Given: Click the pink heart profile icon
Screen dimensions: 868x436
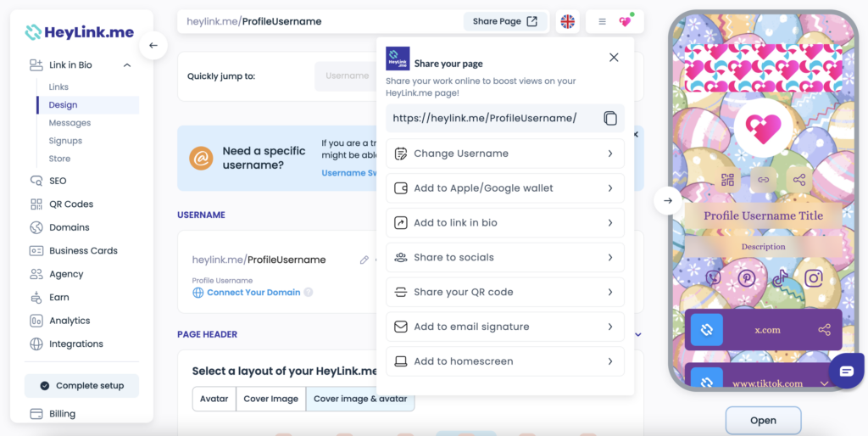Looking at the screenshot, I should click(625, 21).
